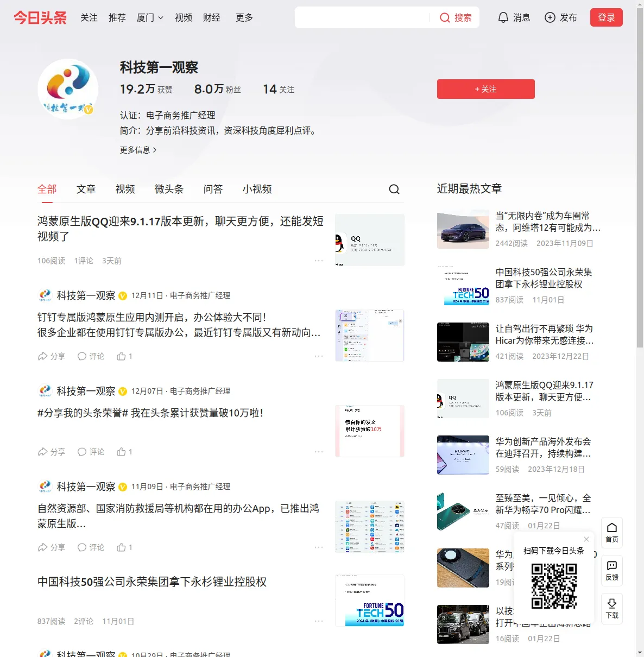Switch to the 小视频 tab
The height and width of the screenshot is (657, 644).
[x=257, y=189]
